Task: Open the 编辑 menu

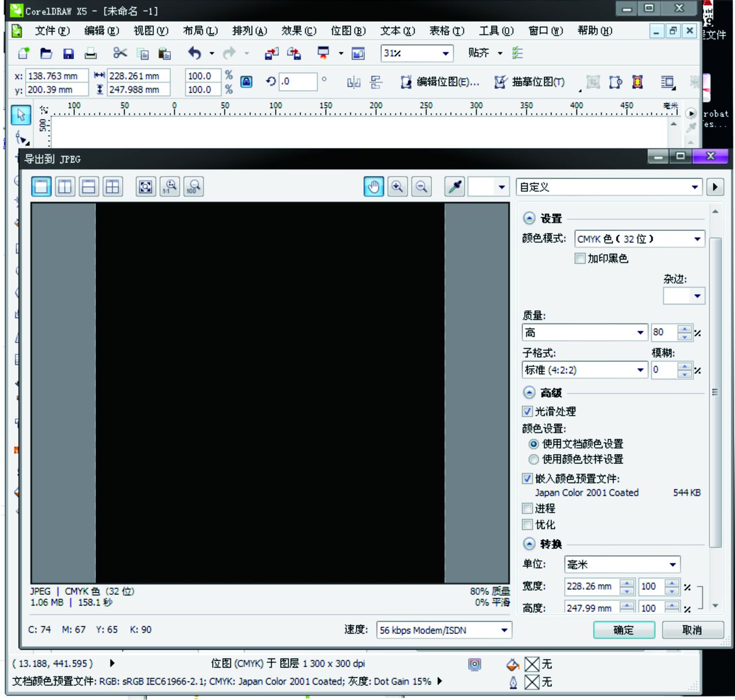Action: click(102, 30)
